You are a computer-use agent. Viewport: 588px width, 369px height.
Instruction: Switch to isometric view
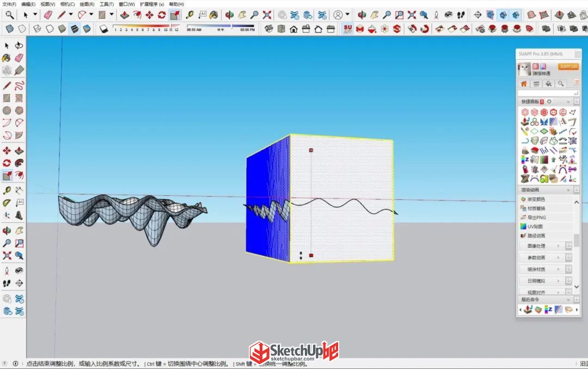269,29
